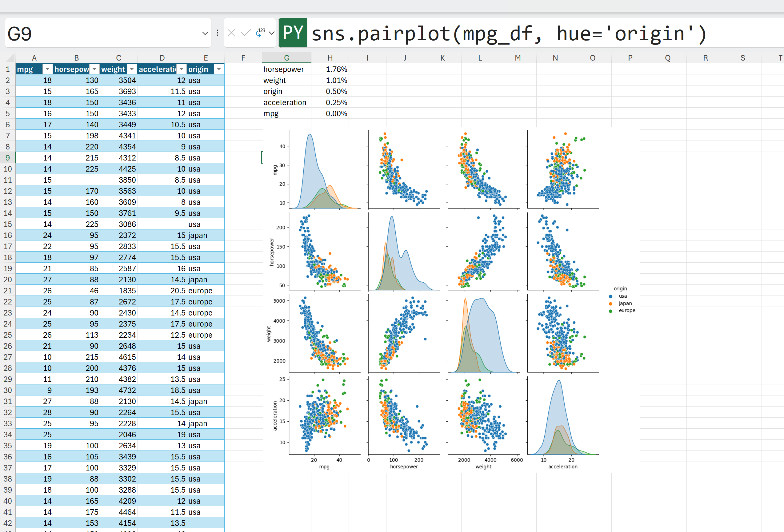Click the green PY Python badge
The height and width of the screenshot is (532, 784).
[x=293, y=33]
